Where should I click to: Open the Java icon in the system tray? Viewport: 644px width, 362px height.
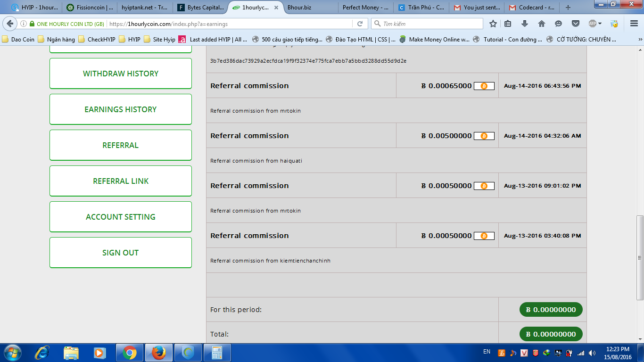tap(502, 353)
